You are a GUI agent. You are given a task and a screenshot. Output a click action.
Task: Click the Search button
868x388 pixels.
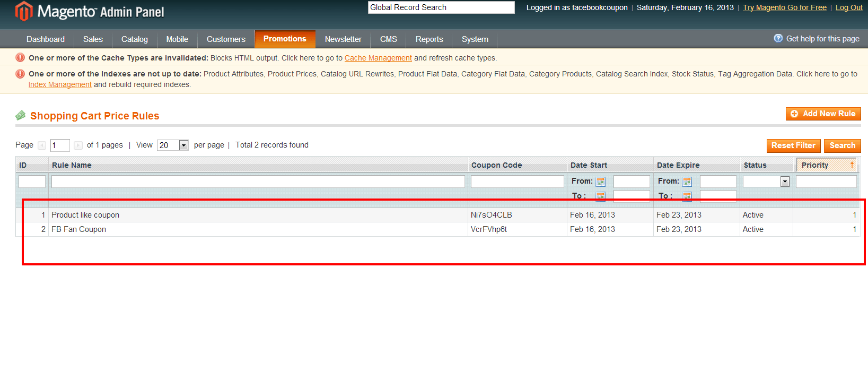click(842, 145)
